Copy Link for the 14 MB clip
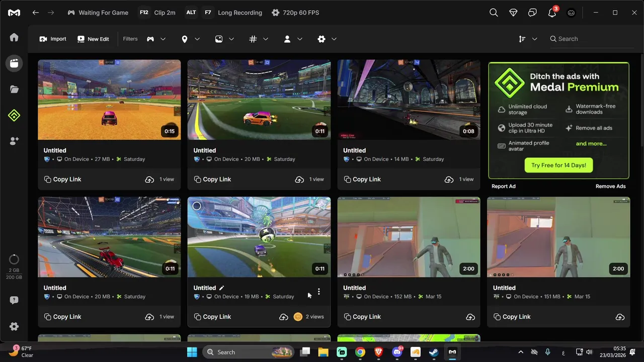The width and height of the screenshot is (644, 362). pyautogui.click(x=362, y=179)
